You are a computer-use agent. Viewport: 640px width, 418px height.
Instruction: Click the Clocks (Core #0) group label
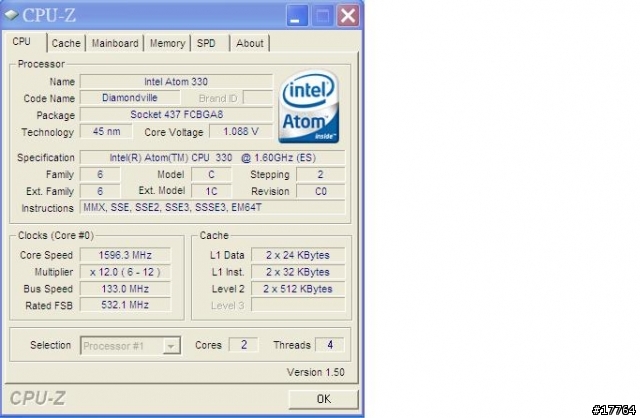click(x=56, y=236)
